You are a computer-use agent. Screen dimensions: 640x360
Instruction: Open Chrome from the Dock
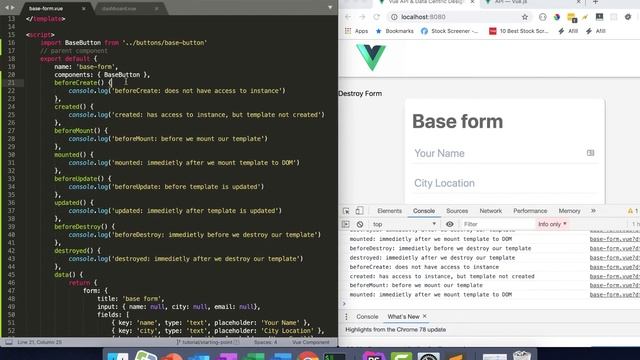308,356
